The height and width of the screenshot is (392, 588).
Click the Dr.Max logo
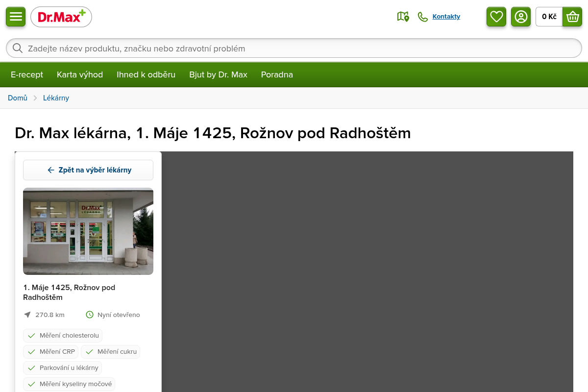61,17
